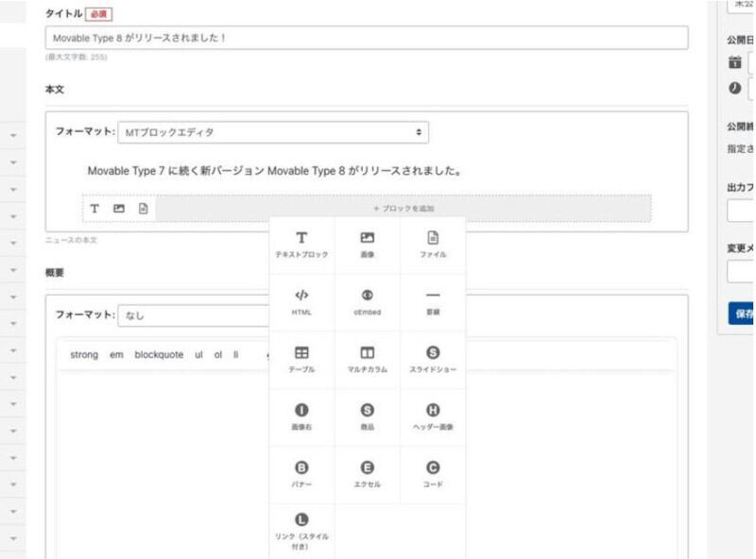
Task: Add a テキストブロック from the block menu
Action: coord(301,246)
